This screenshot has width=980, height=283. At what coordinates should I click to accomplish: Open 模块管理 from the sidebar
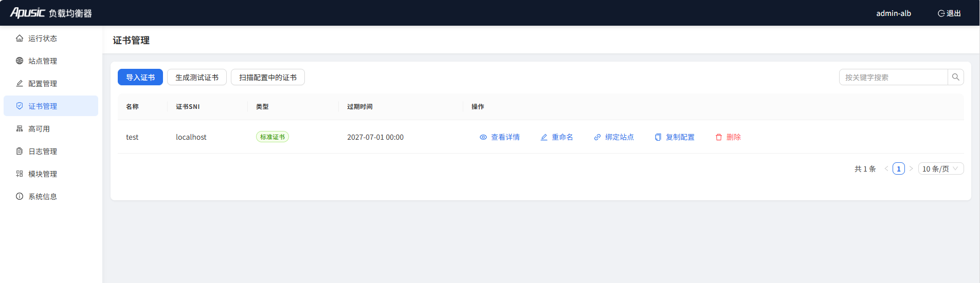tap(51, 174)
